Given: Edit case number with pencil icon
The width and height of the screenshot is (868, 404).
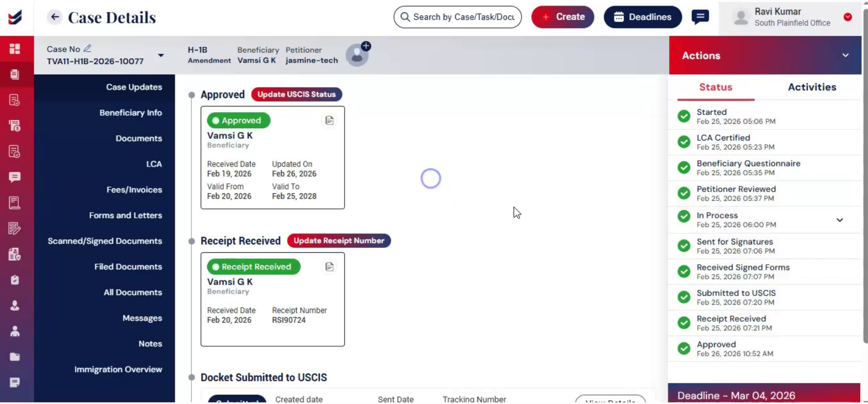Looking at the screenshot, I should [x=87, y=48].
